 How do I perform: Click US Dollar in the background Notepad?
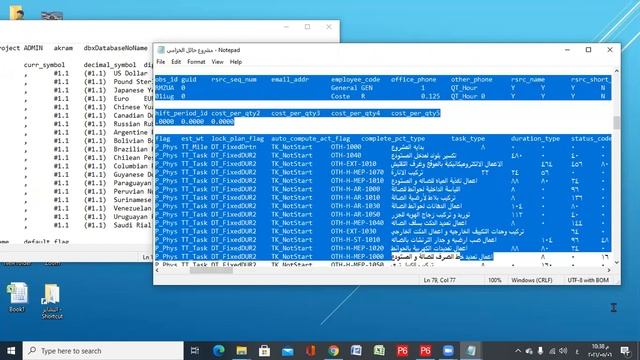[x=131, y=73]
